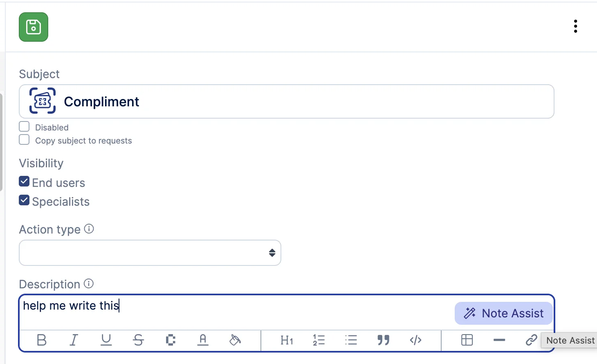Insert a code block

(x=415, y=340)
